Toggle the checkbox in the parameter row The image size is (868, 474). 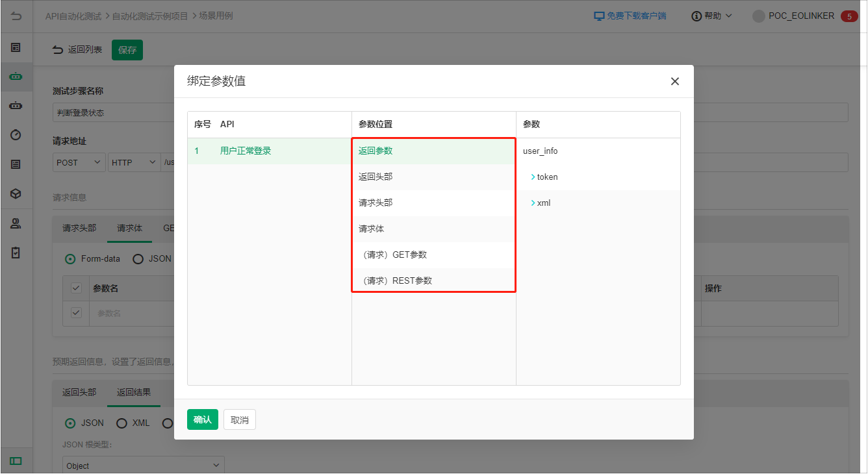point(76,312)
